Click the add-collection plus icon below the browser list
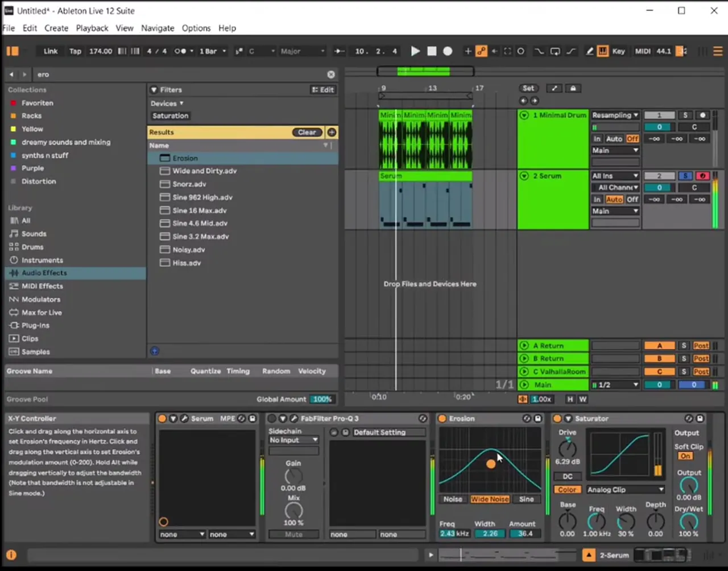This screenshot has width=728, height=571. (154, 351)
